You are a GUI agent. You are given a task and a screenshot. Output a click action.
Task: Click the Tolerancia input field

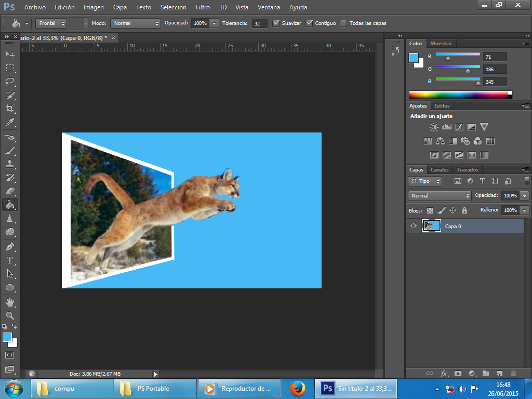click(x=259, y=23)
